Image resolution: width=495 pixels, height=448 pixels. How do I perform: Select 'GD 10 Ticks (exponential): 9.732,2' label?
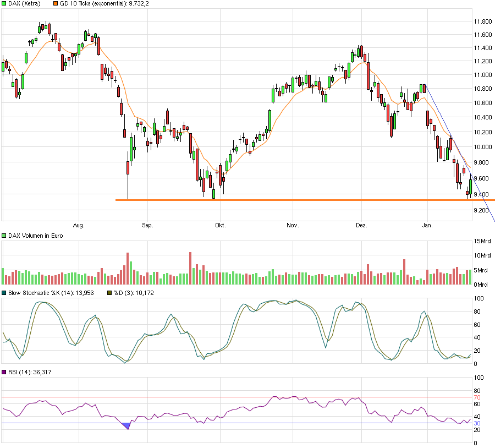tap(104, 4)
